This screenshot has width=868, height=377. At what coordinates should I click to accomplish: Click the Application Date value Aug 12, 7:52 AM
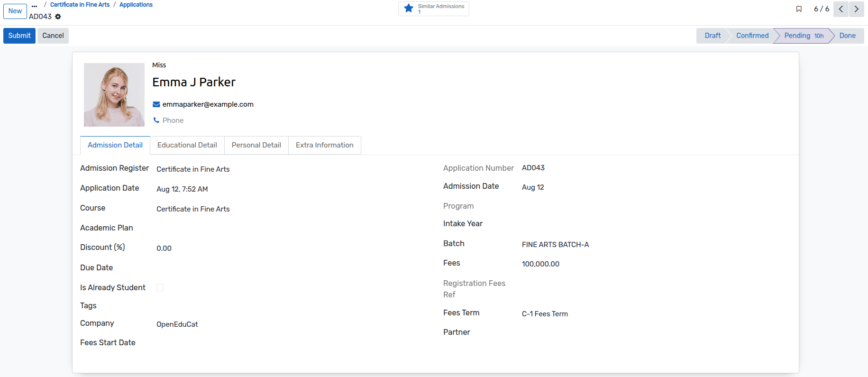[182, 189]
